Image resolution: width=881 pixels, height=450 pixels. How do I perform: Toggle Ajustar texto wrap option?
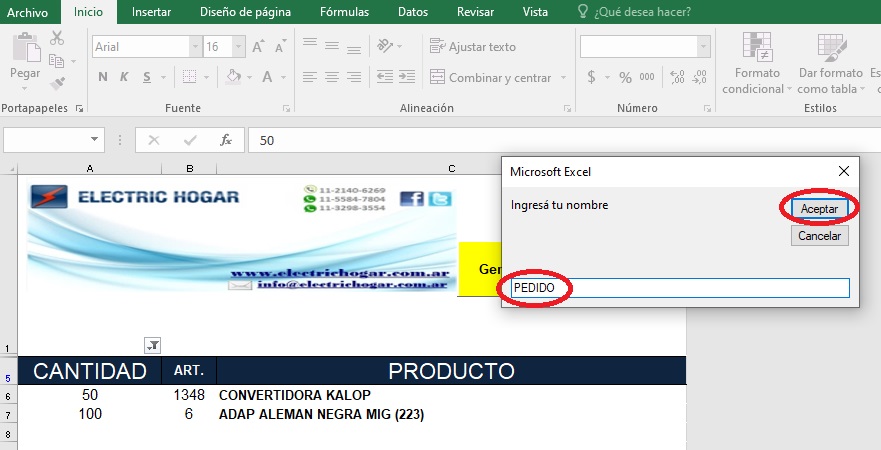click(x=473, y=47)
